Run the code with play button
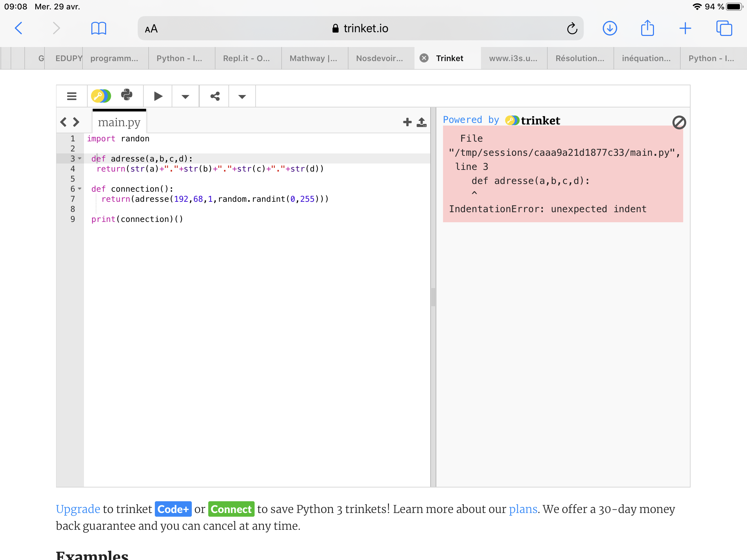 point(158,96)
